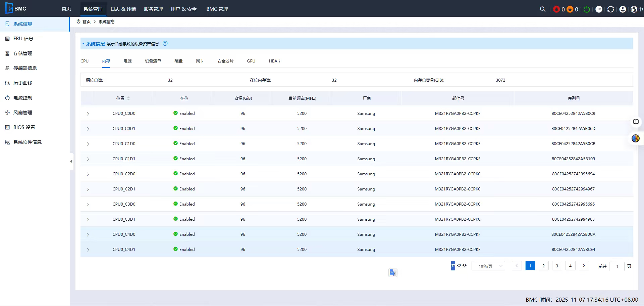Open the 10条/页 page size dropdown
Image resolution: width=644 pixels, height=306 pixels.
(488, 266)
